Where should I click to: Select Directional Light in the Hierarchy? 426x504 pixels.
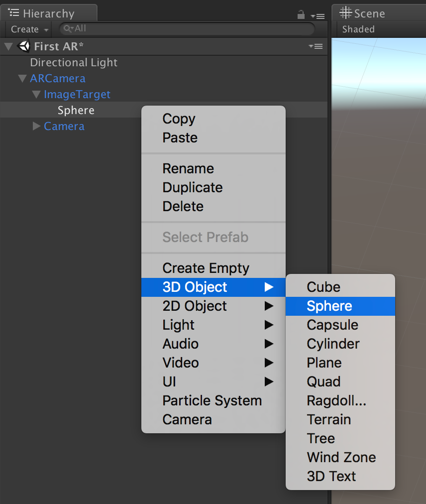74,63
